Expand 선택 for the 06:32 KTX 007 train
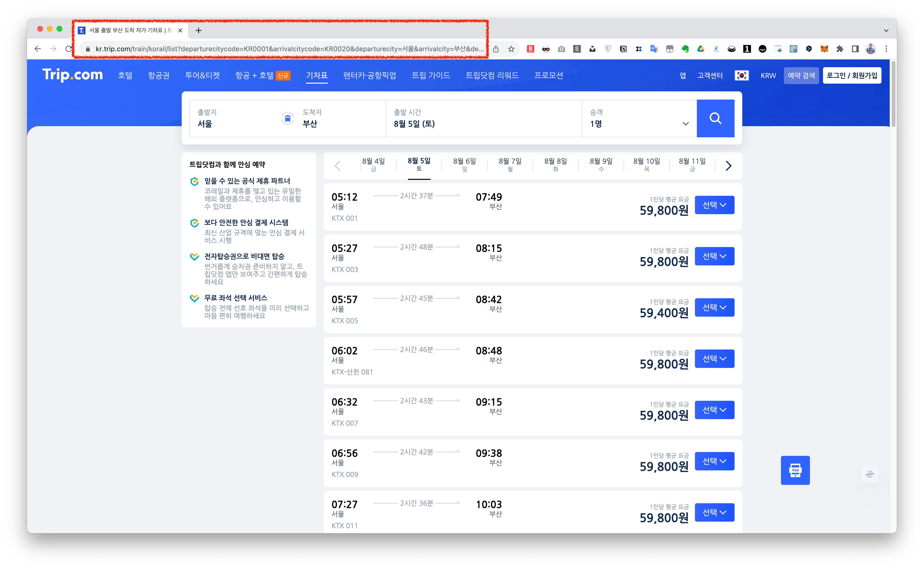 coord(714,409)
